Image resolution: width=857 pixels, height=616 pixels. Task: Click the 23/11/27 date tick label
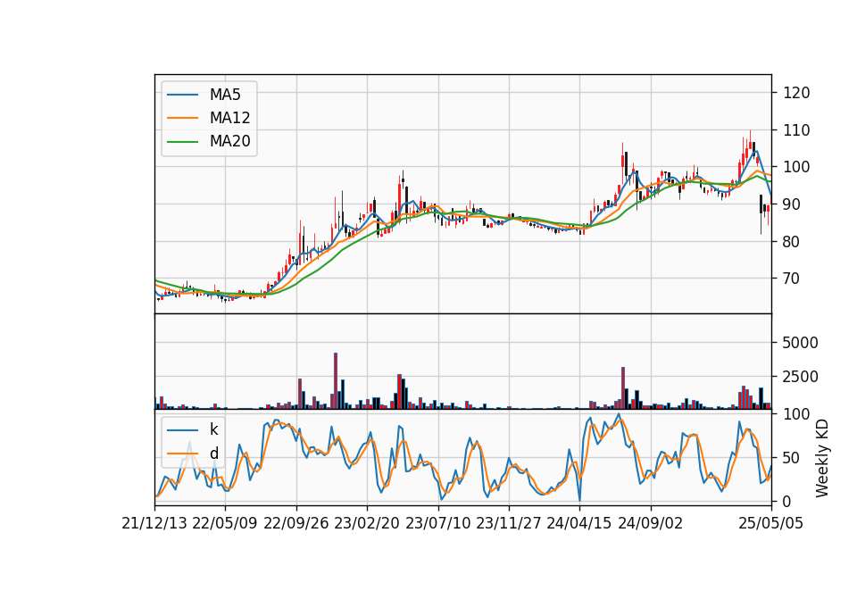point(509,523)
